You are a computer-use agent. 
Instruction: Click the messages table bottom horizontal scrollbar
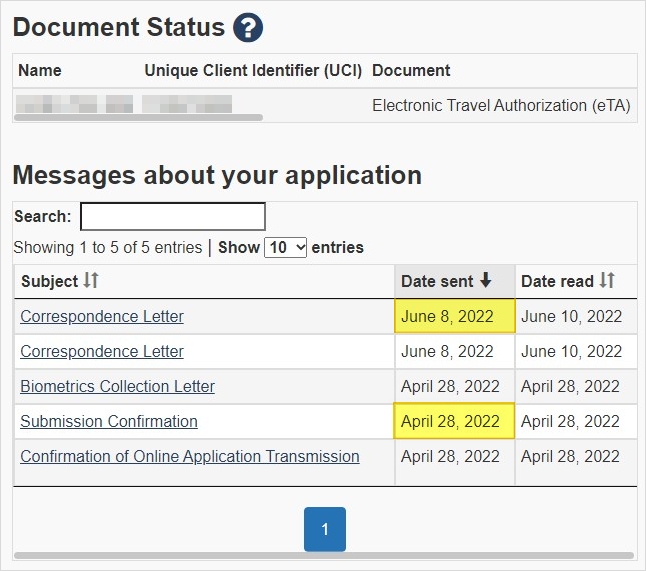click(x=324, y=556)
